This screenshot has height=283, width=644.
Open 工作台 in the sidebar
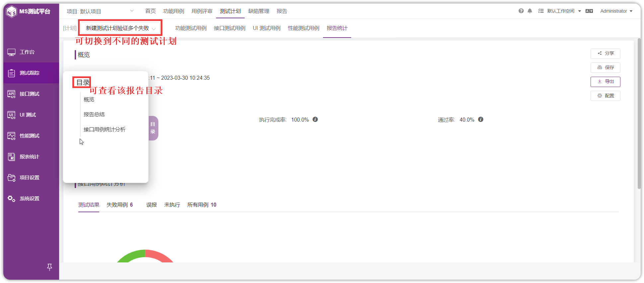pos(31,52)
